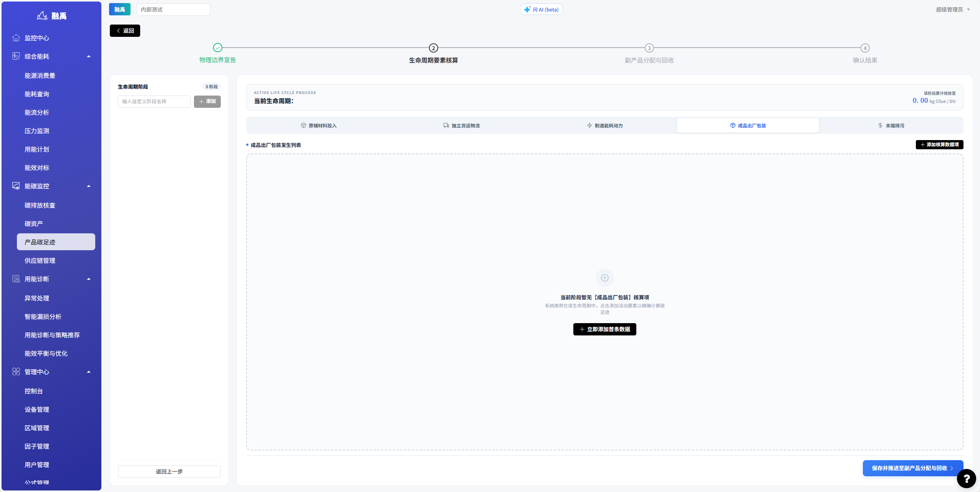Screen dimensions: 980x492
Task: Collapse the 用能诊断 menu arrow
Action: [89, 279]
